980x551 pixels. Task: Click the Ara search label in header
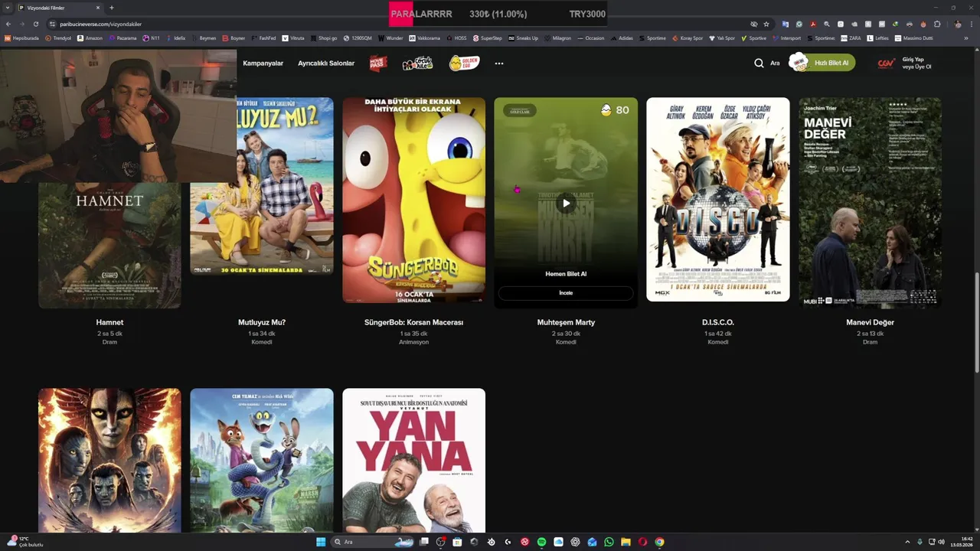tap(775, 64)
